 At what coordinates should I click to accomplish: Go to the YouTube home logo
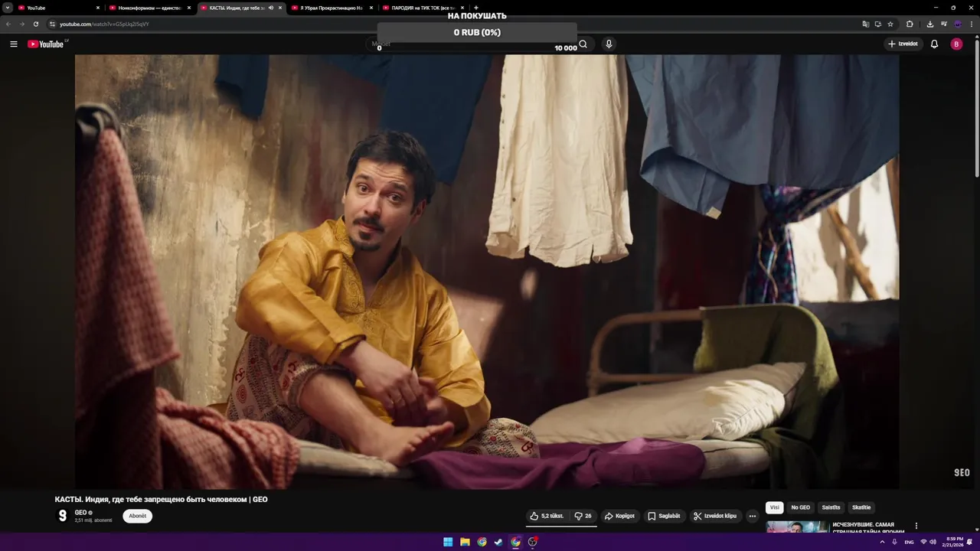[x=46, y=44]
